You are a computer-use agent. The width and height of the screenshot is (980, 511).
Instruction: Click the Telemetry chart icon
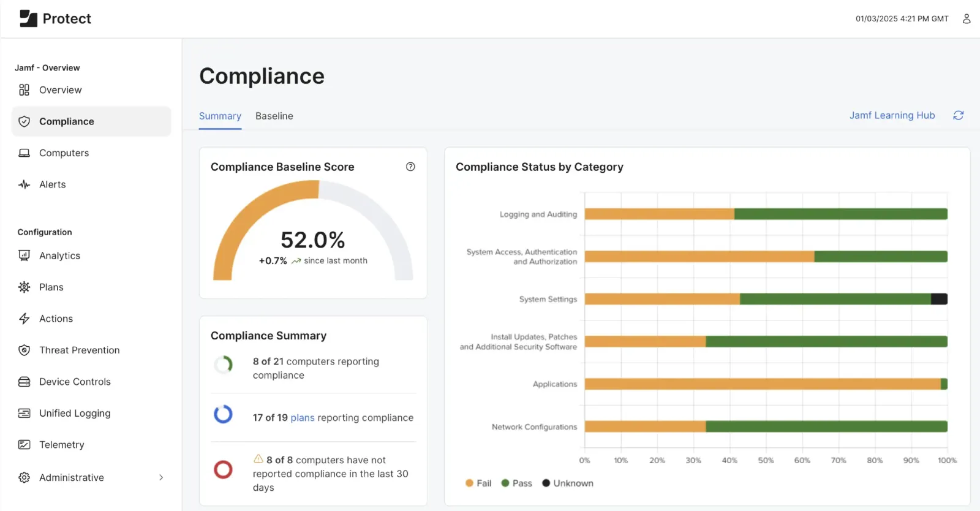(x=24, y=445)
